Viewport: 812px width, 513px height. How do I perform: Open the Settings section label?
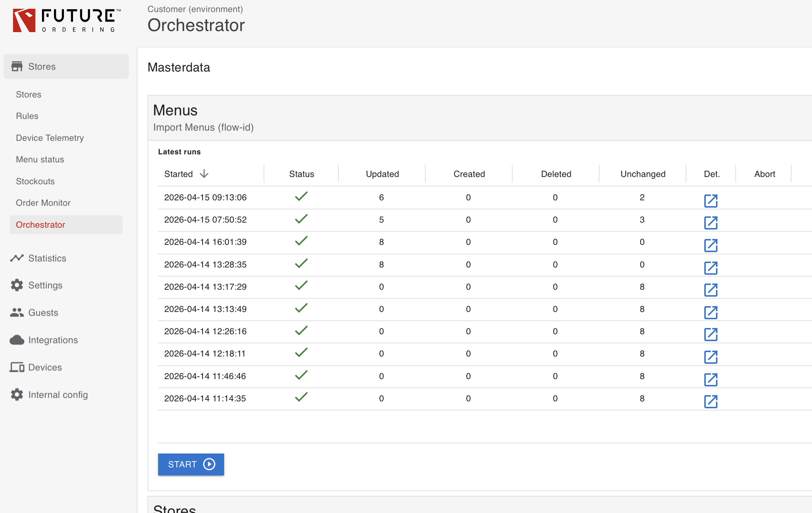pyautogui.click(x=45, y=285)
